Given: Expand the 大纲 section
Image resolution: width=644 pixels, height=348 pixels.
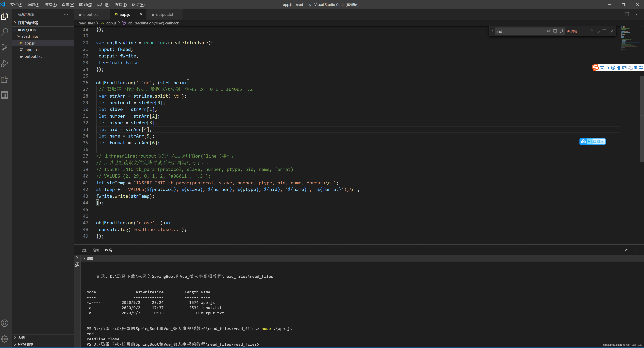Looking at the screenshot, I should click(x=21, y=338).
